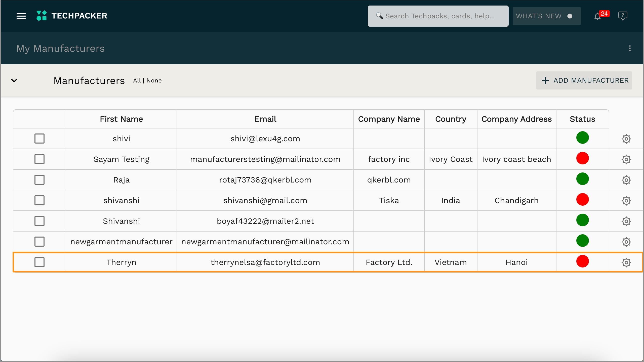The height and width of the screenshot is (362, 644).
Task: Click the red status dot for Therryn
Action: pyautogui.click(x=582, y=261)
